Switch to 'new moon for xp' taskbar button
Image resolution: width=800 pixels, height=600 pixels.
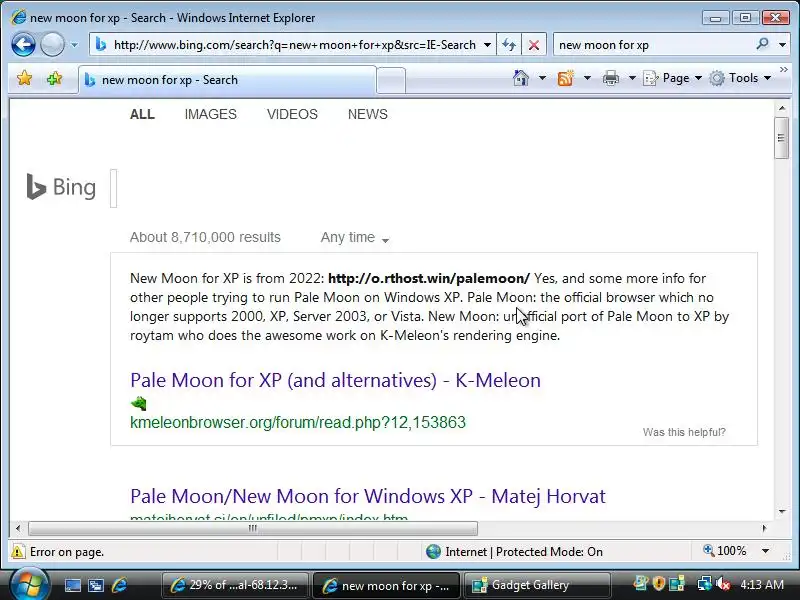(387, 585)
